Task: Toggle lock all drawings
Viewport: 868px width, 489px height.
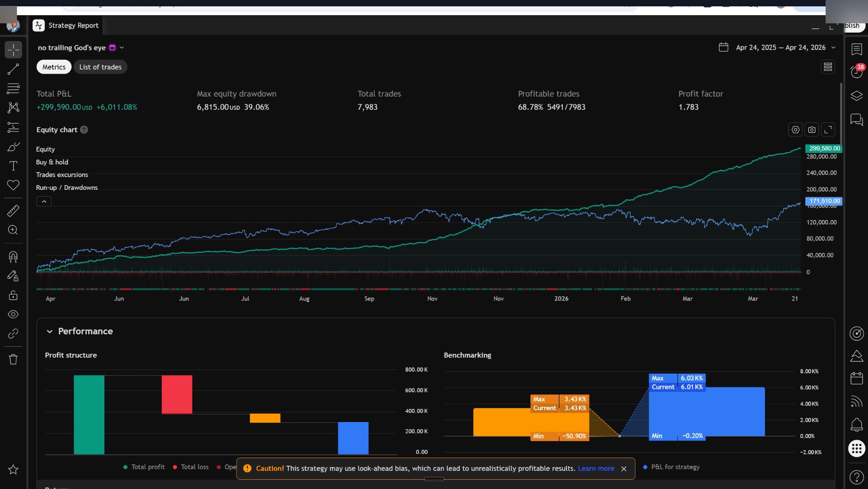Action: pos(13,295)
